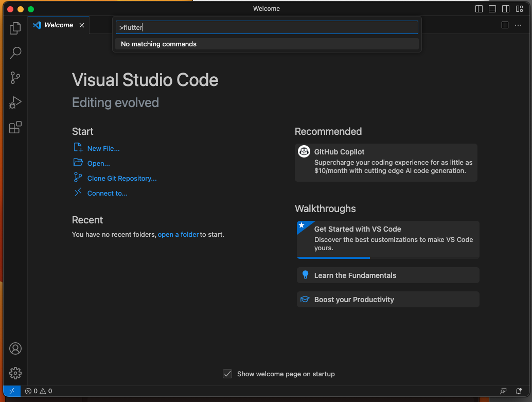Screen dimensions: 532x402
Task: Click the Editing evolved subtitle
Action: coord(115,102)
